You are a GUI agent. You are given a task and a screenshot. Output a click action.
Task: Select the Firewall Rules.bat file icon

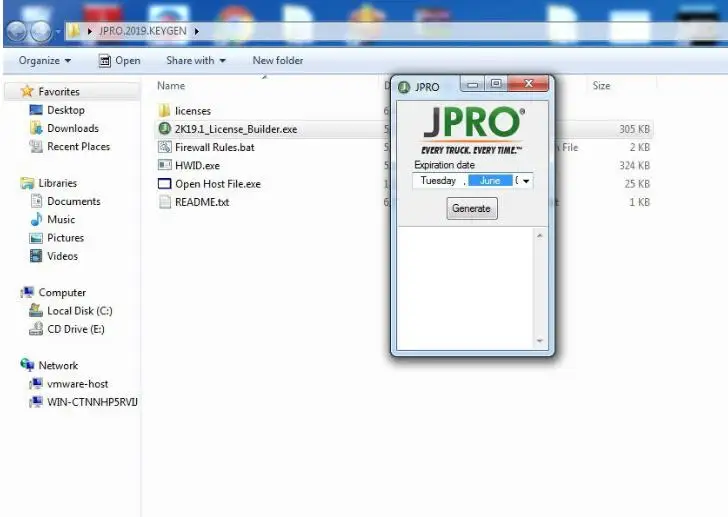point(164,147)
